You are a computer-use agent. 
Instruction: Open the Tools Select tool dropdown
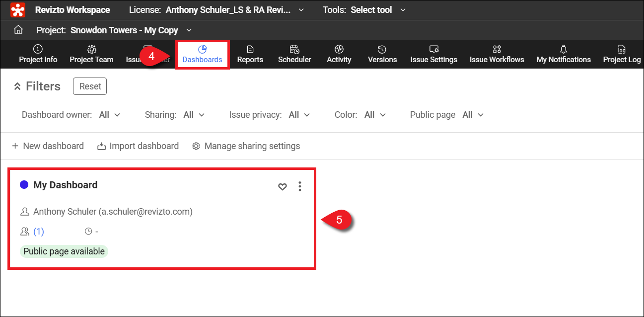tap(378, 10)
